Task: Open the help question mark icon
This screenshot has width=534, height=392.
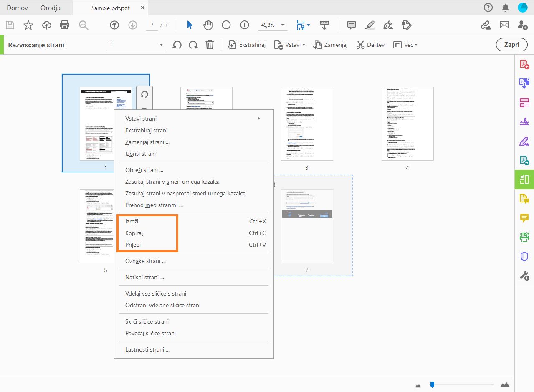Action: point(488,8)
